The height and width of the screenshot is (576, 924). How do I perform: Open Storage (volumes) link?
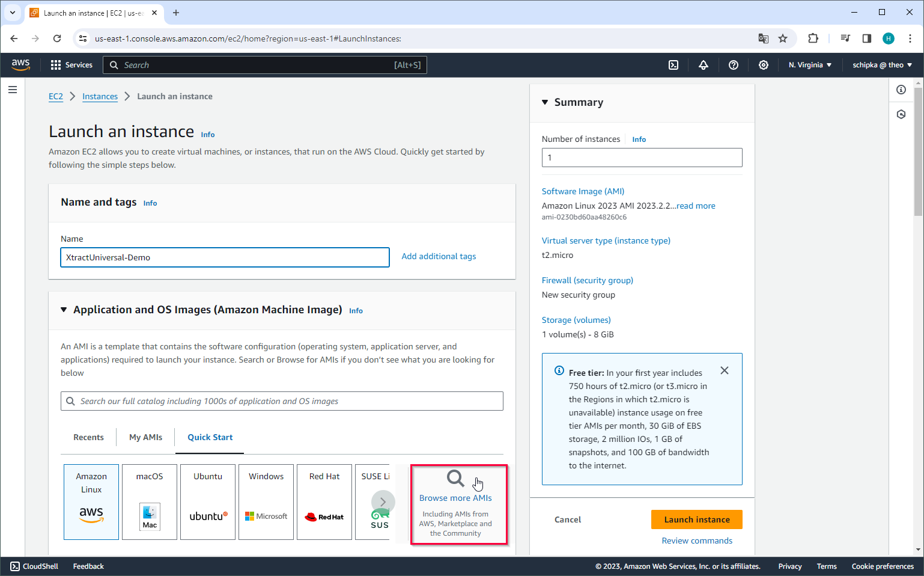(x=576, y=320)
